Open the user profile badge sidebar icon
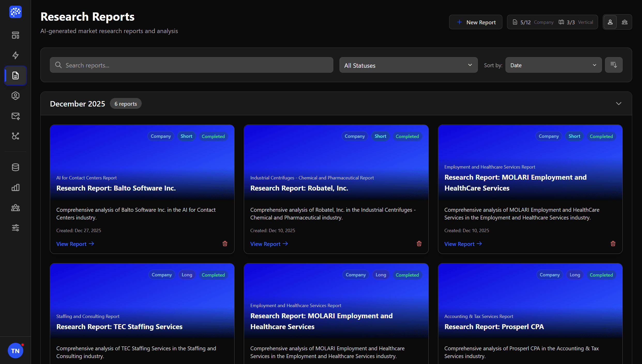The width and height of the screenshot is (642, 364). pyautogui.click(x=16, y=96)
